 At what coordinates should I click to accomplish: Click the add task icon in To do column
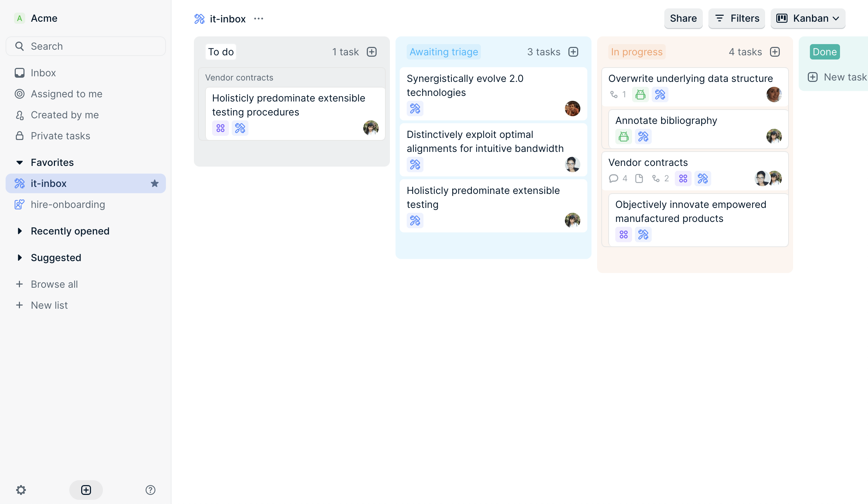372,52
